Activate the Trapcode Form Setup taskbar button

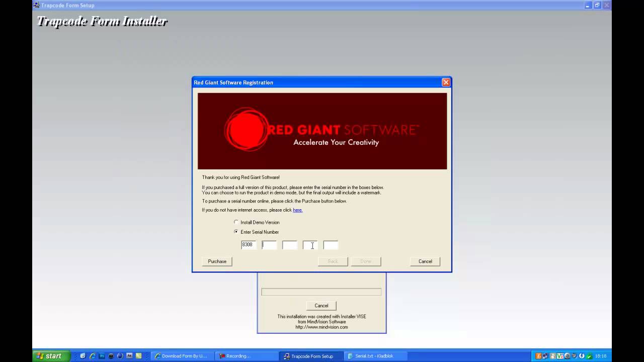click(x=311, y=356)
